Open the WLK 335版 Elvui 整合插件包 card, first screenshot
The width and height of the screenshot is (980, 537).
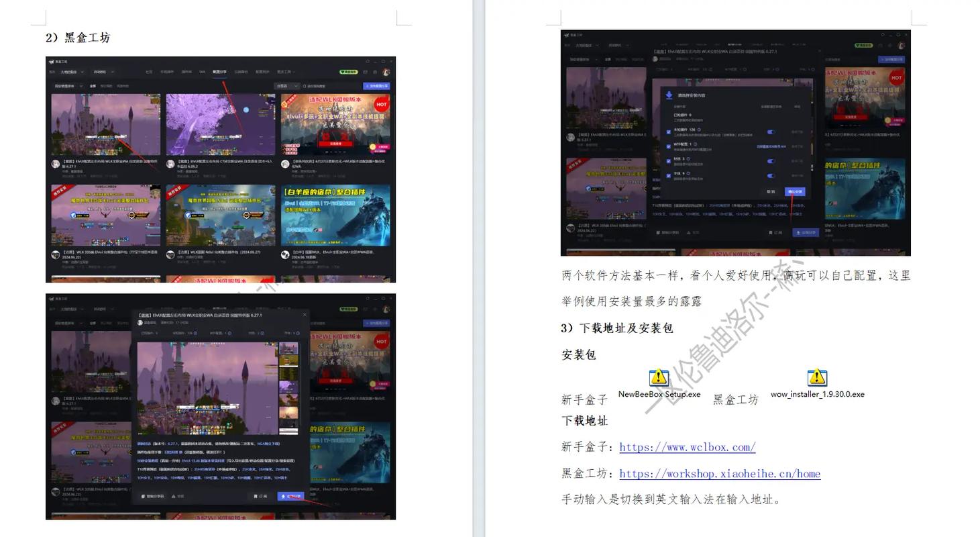[106, 215]
